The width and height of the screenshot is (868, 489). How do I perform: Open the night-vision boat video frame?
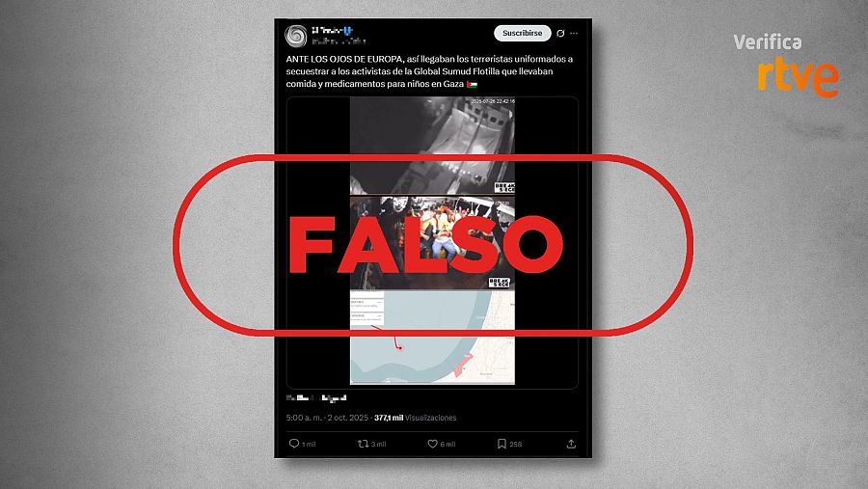pyautogui.click(x=432, y=146)
